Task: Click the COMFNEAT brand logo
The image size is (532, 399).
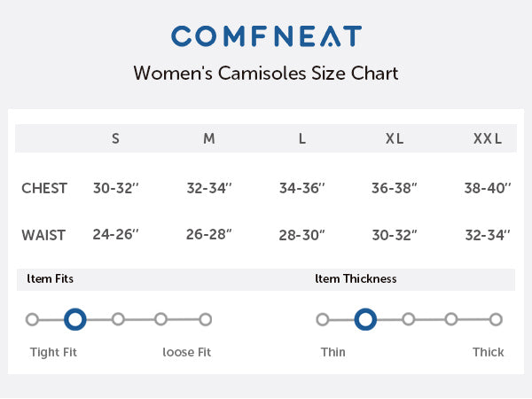Action: coord(266,35)
